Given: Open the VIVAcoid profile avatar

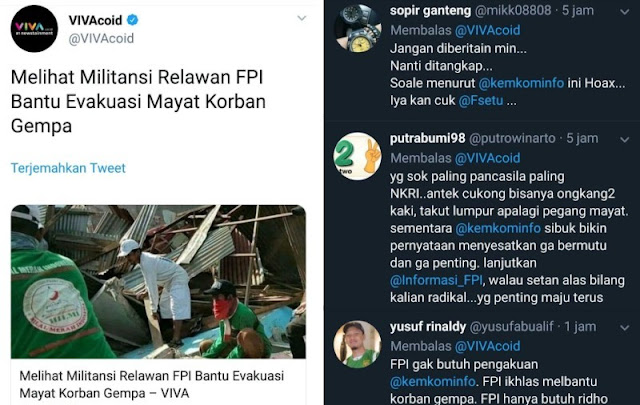Looking at the screenshot, I should pyautogui.click(x=34, y=29).
